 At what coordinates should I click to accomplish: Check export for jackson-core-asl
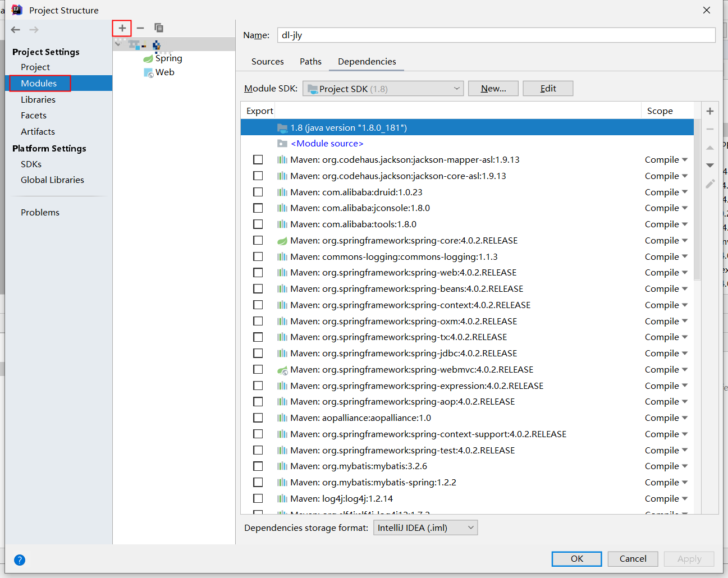(258, 176)
